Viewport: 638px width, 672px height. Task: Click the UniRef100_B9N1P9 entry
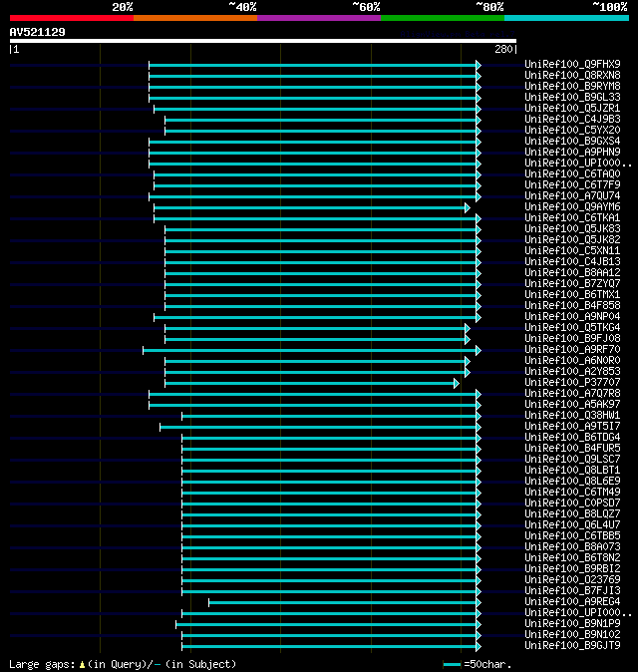(x=572, y=624)
